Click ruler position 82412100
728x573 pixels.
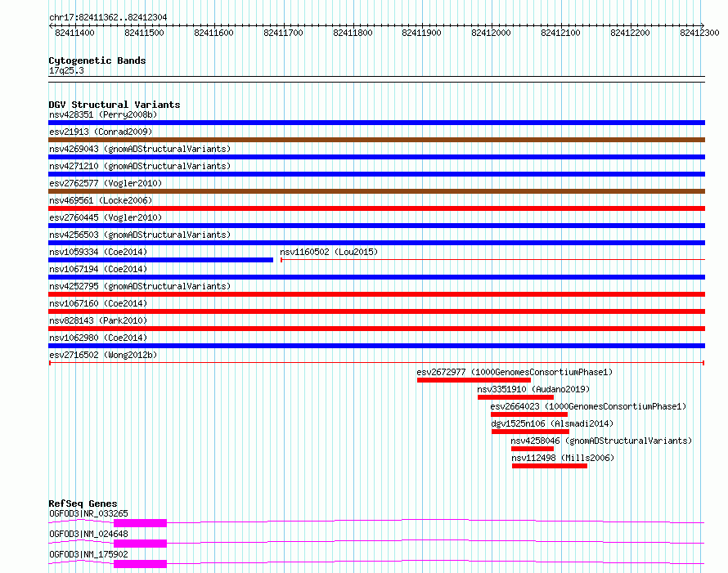561,33
